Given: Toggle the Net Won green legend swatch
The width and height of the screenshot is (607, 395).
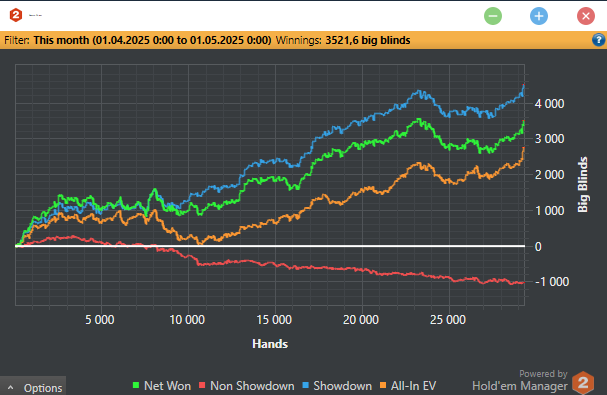Looking at the screenshot, I should point(136,385).
